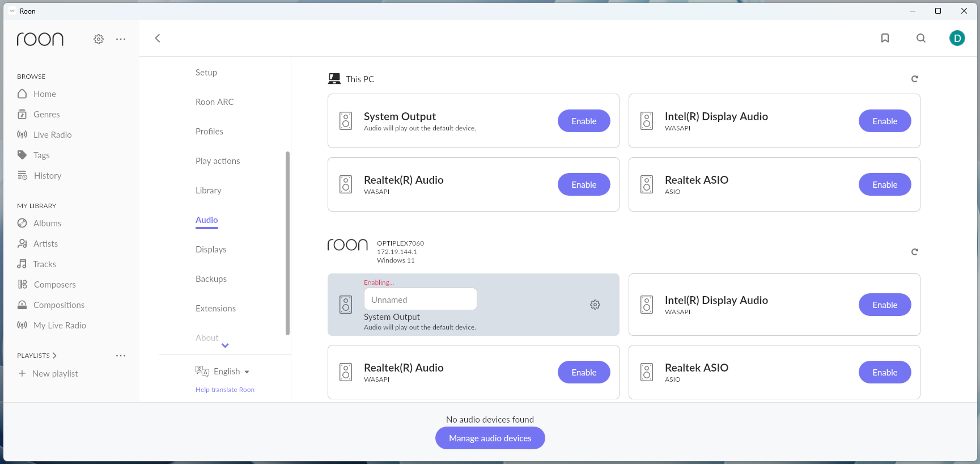This screenshot has width=980, height=464.
Task: Enable This PC System Output
Action: 584,121
